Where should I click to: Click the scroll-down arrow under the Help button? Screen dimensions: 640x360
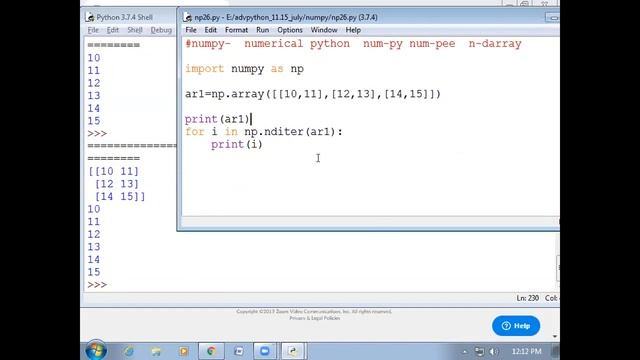pos(555,337)
